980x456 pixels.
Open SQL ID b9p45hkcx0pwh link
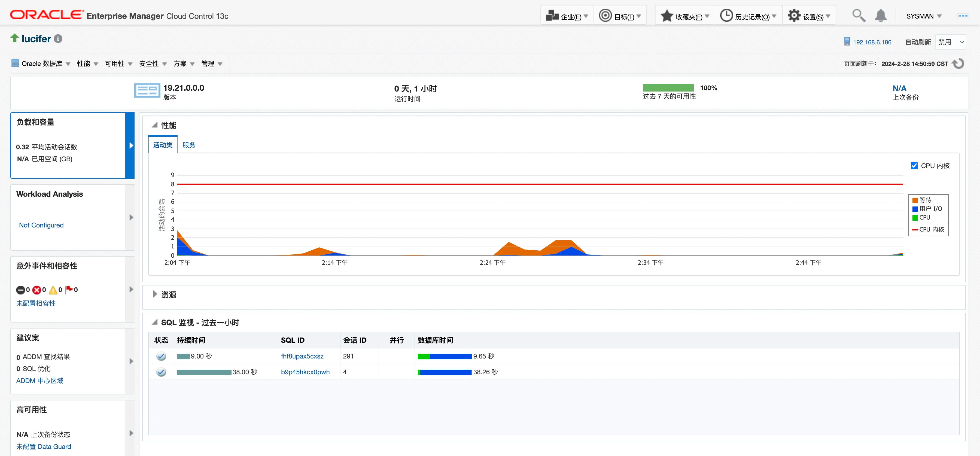(305, 372)
